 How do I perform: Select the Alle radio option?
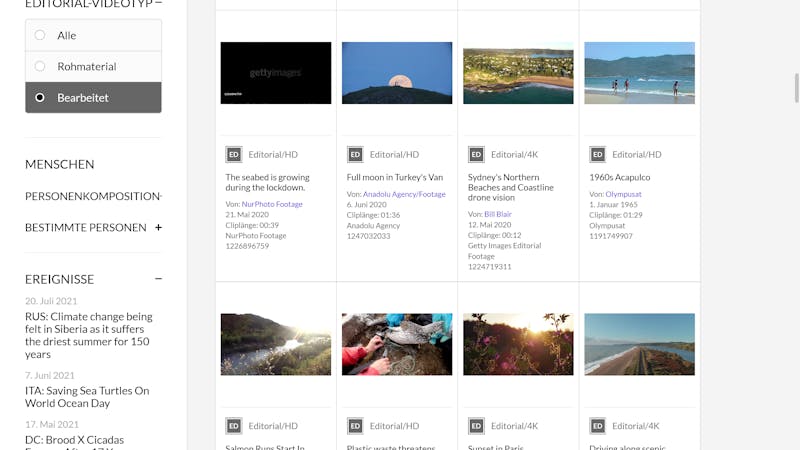tap(93, 35)
